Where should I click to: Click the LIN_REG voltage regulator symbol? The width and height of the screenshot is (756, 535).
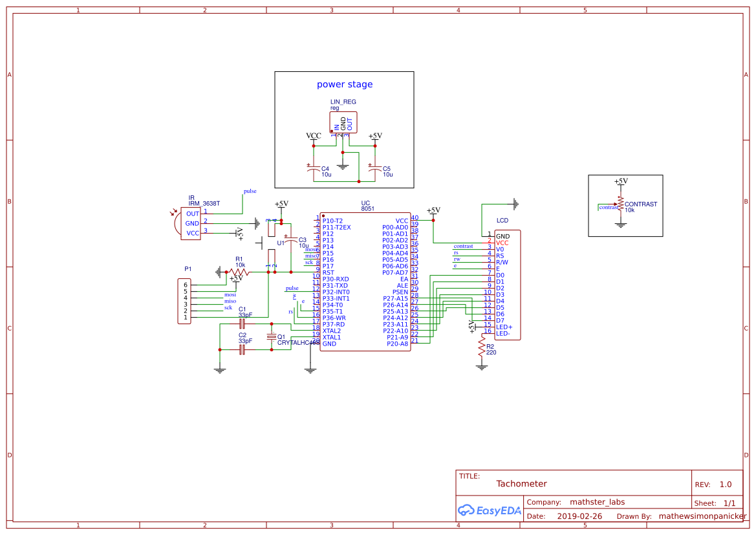342,122
